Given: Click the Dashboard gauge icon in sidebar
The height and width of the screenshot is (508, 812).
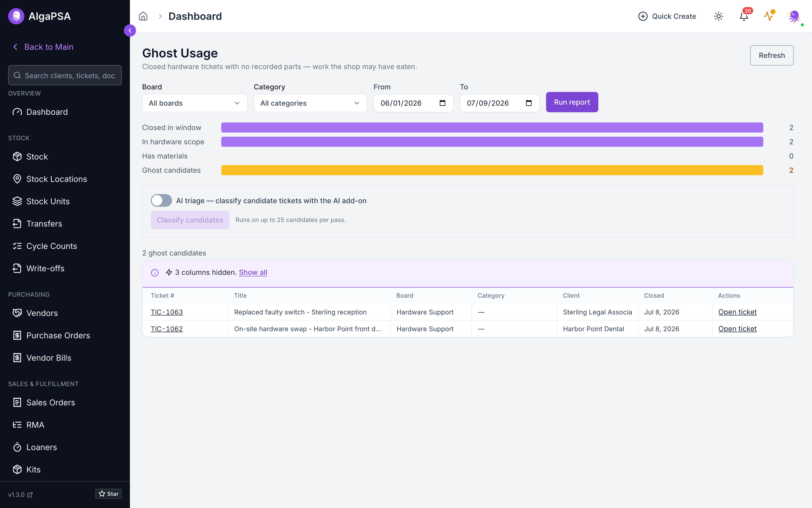Looking at the screenshot, I should tap(17, 112).
